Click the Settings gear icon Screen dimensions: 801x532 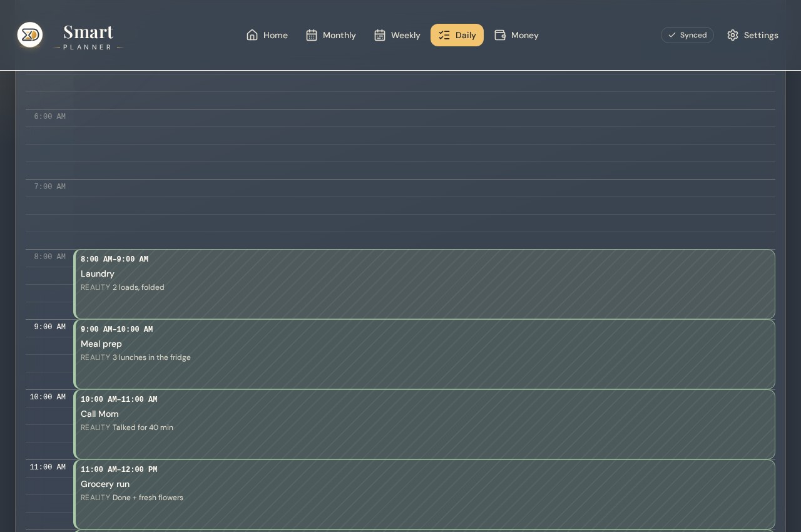733,35
